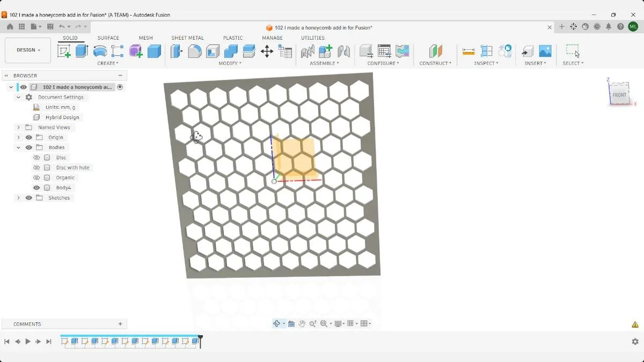Open the Measure tool
The image size is (644, 362).
[469, 51]
